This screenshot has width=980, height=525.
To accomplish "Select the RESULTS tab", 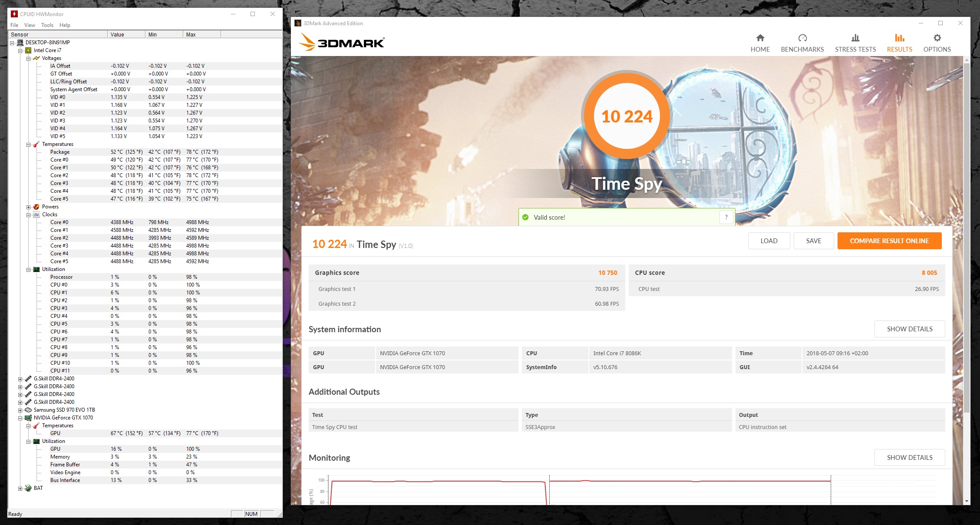I will coord(899,43).
